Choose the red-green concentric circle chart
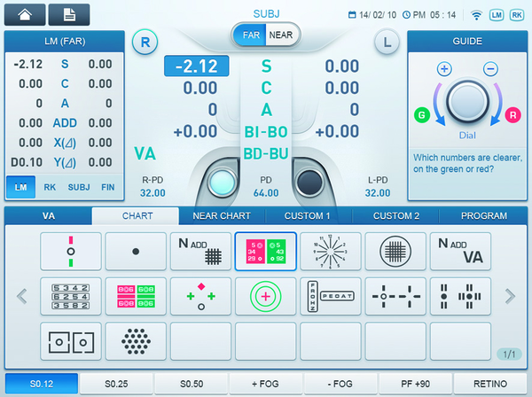This screenshot has height=397, width=532. coord(265,296)
